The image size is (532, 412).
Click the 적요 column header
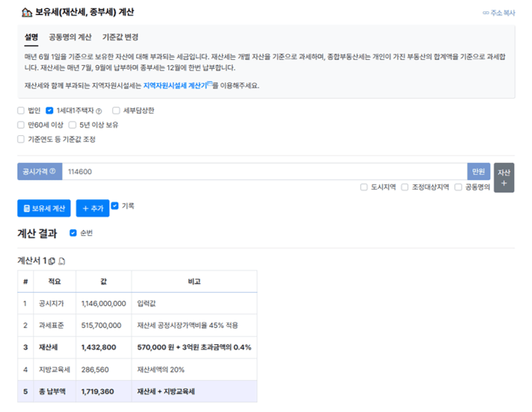click(55, 281)
